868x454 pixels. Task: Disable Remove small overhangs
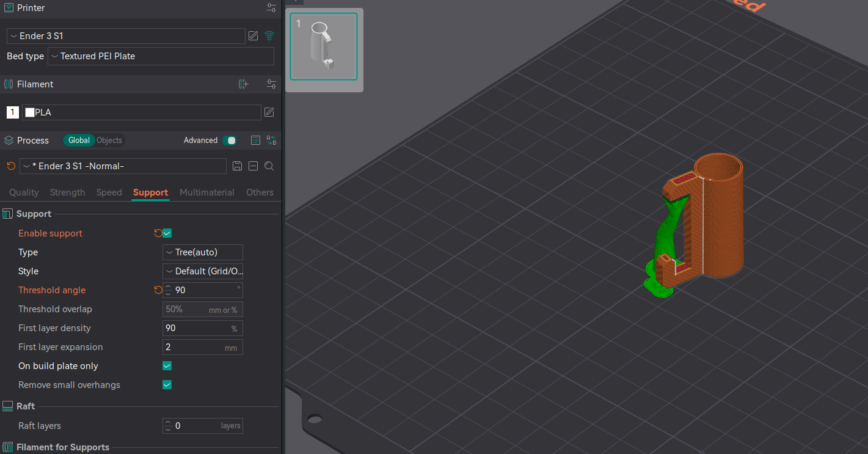(167, 385)
